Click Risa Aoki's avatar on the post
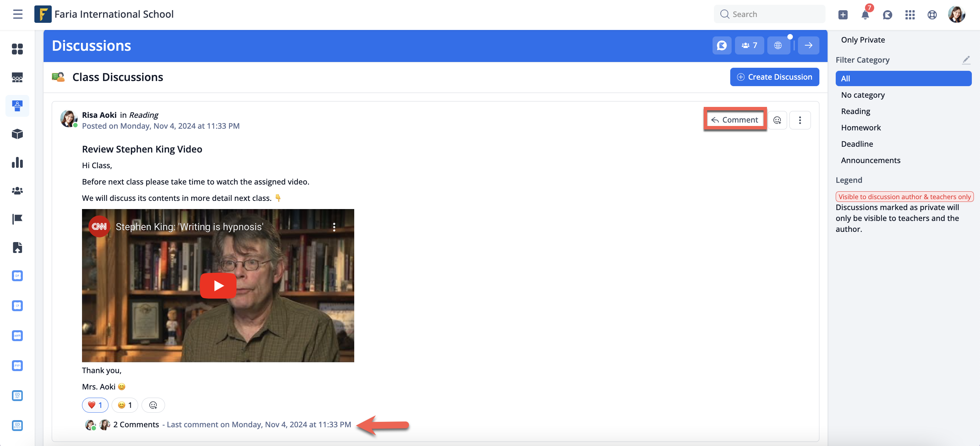 [69, 119]
